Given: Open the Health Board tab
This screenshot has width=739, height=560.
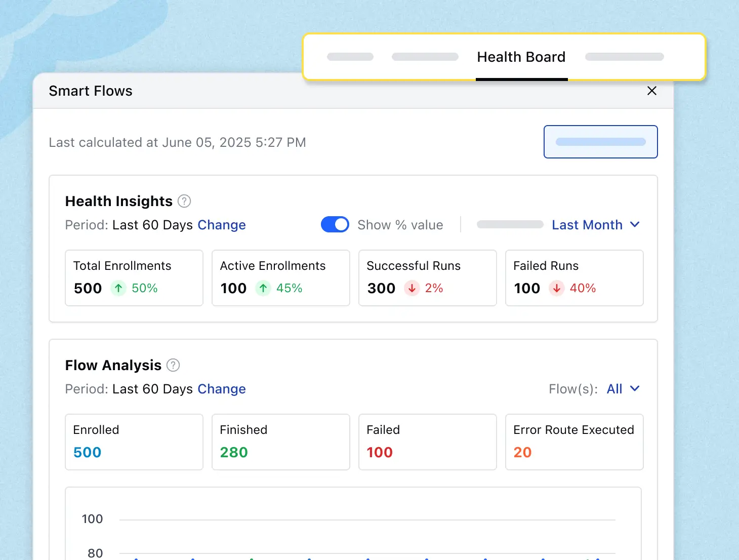Looking at the screenshot, I should (x=521, y=57).
